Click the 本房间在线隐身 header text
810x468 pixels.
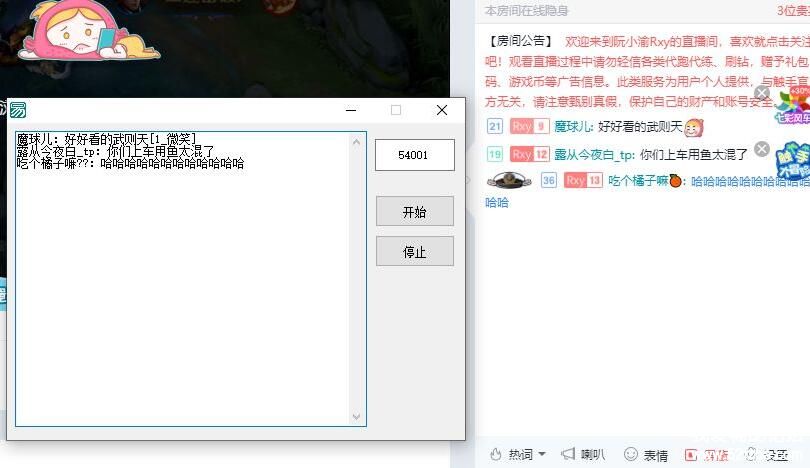[526, 11]
